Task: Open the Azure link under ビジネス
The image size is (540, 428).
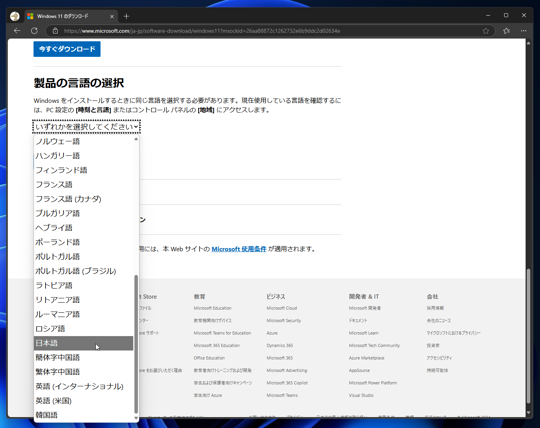Action: tap(272, 333)
